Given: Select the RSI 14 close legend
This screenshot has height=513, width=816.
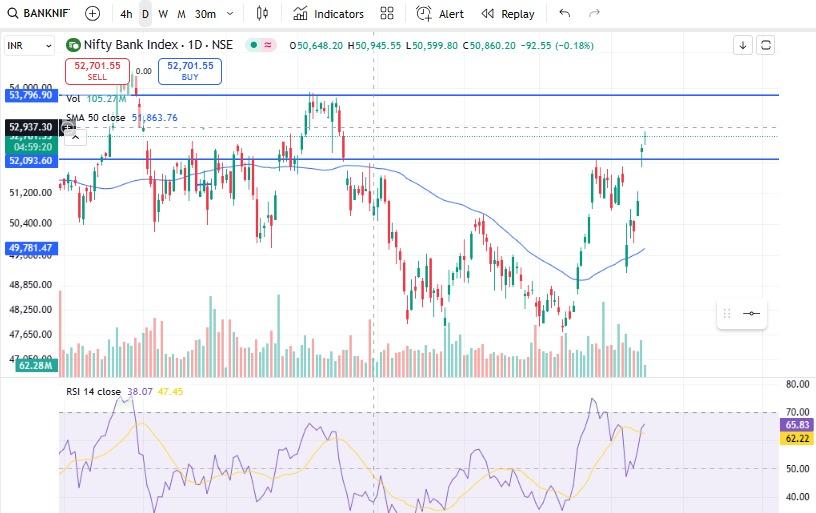Looking at the screenshot, I should tap(94, 392).
